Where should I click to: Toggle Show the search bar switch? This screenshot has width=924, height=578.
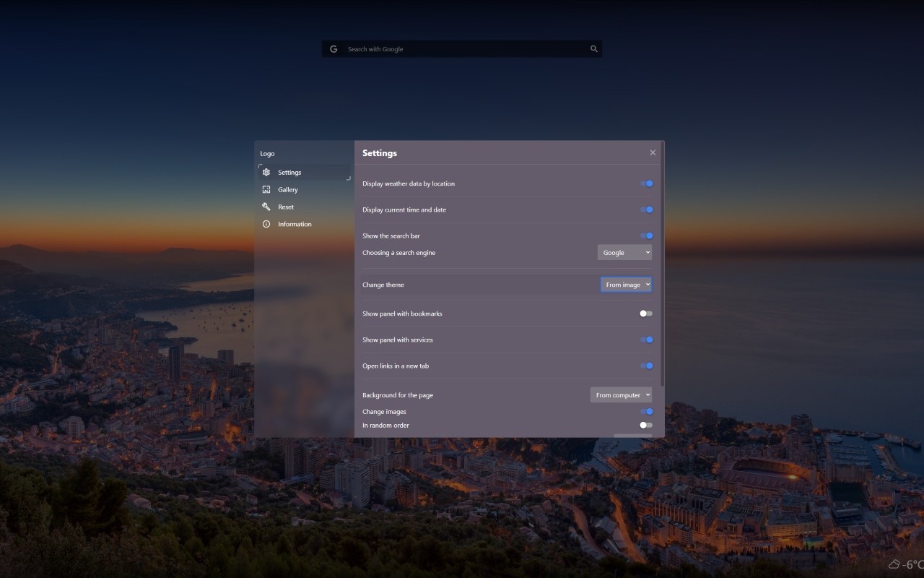pos(646,236)
